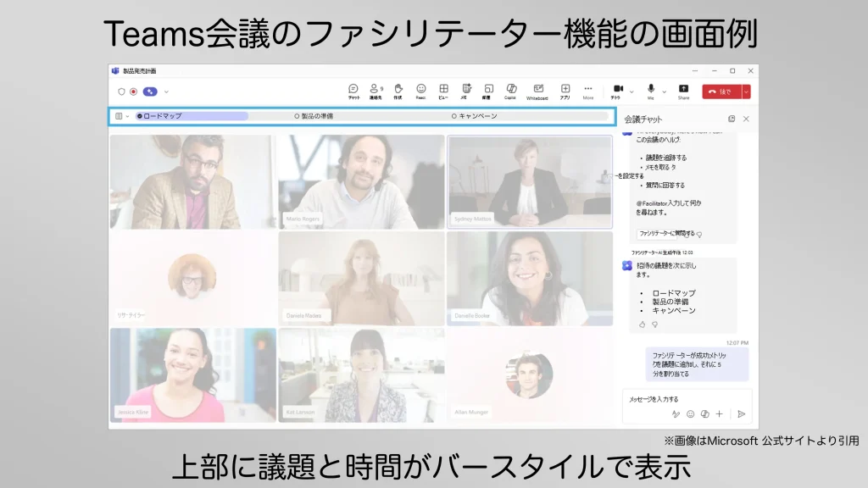Mute the microphone
The height and width of the screenshot is (488, 868).
[651, 88]
